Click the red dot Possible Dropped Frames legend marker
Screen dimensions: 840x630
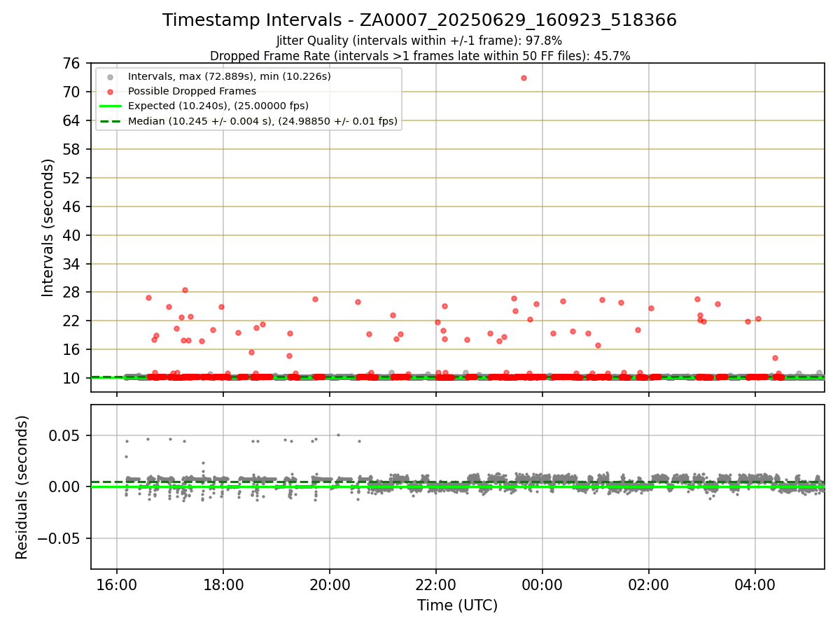coord(110,91)
